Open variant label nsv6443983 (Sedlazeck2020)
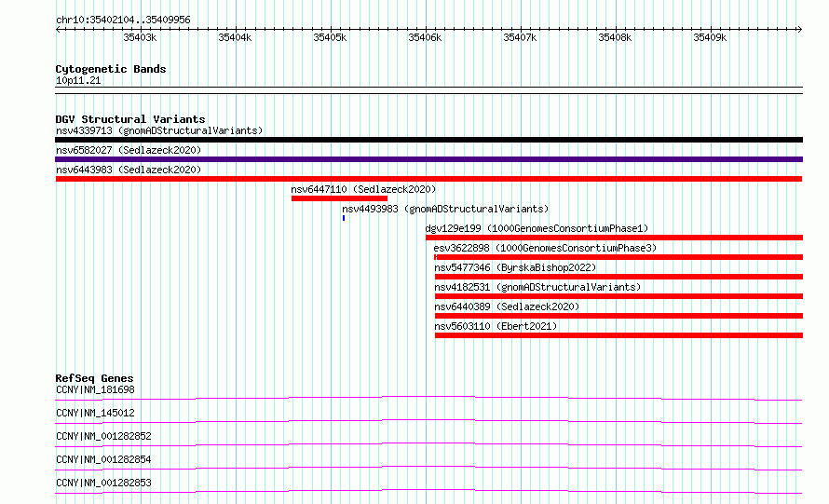Screen dimensions: 829x504 click(129, 170)
